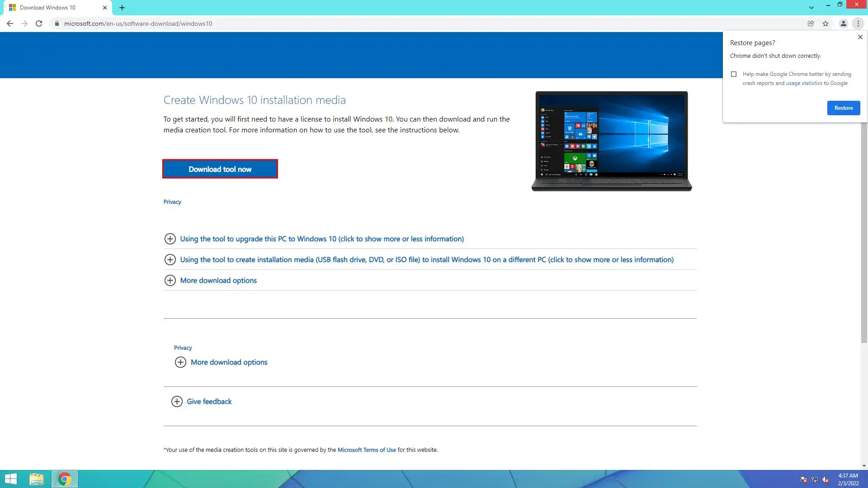Select the Download Windows 10 tab
Image resolution: width=868 pixels, height=488 pixels.
point(54,8)
